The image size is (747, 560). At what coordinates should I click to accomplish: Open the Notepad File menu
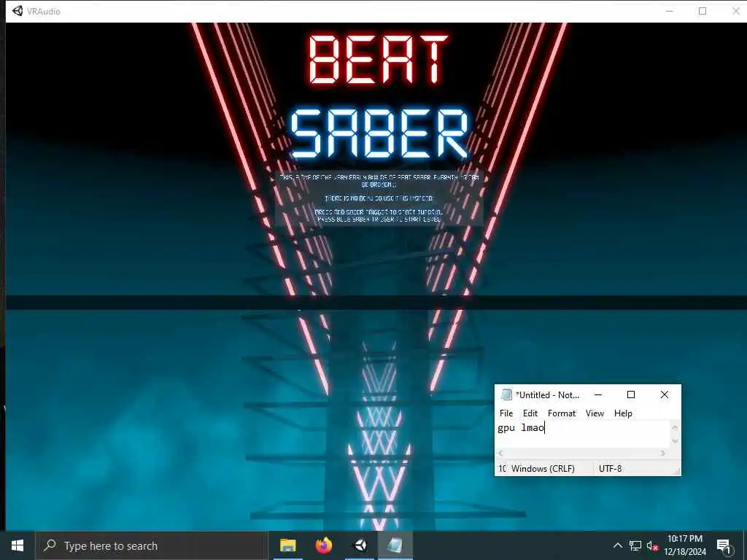506,413
